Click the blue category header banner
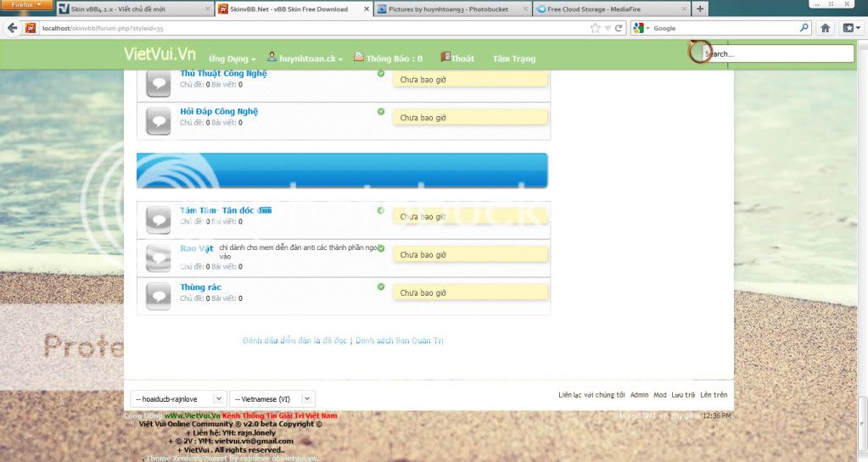 tap(342, 170)
